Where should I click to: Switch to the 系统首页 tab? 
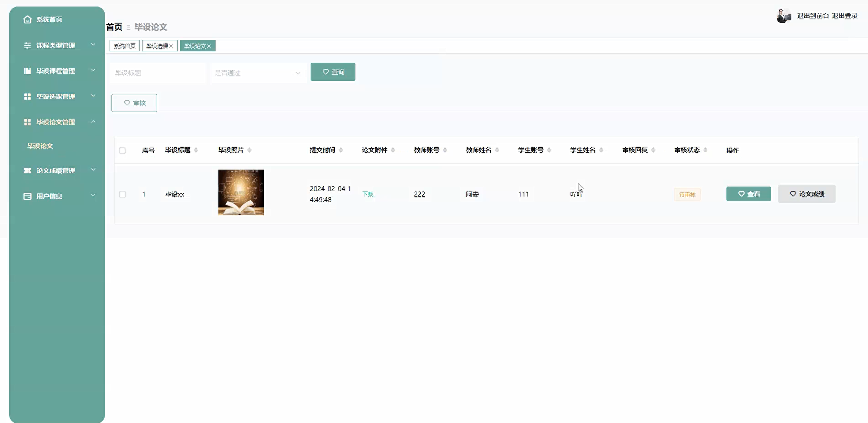pyautogui.click(x=125, y=46)
